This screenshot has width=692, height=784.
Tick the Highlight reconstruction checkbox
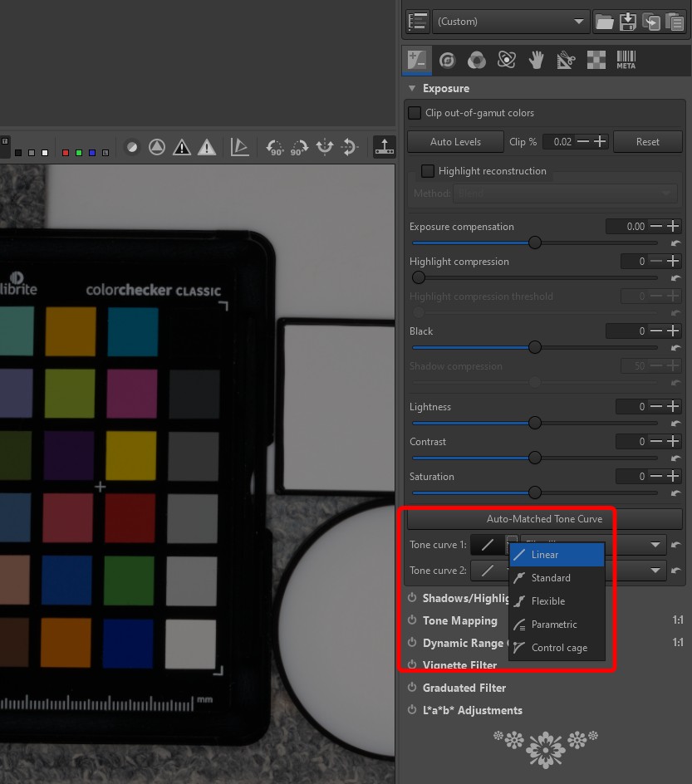428,171
